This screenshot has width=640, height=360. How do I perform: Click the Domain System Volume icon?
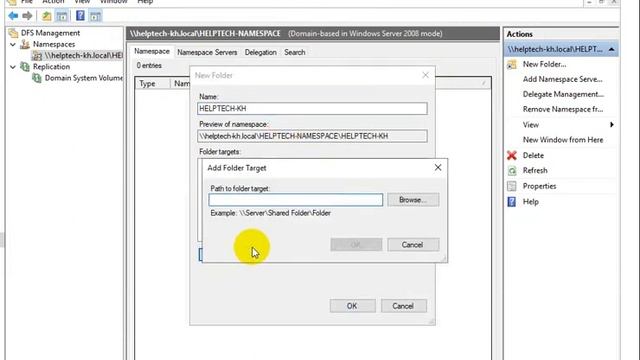37,78
